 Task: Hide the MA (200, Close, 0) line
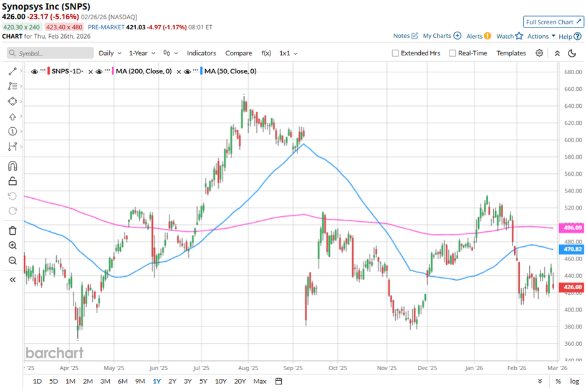coord(100,72)
